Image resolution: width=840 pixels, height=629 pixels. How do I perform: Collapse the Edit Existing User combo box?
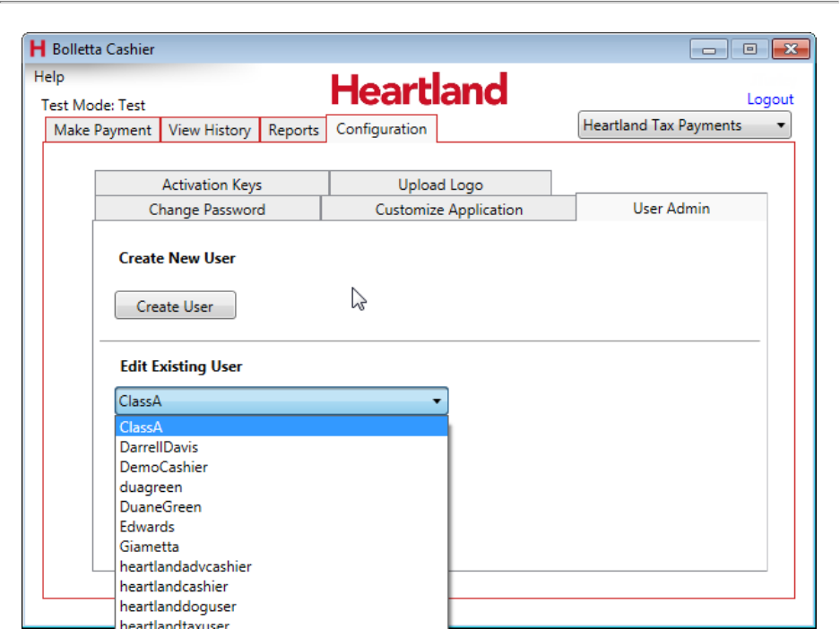(x=281, y=401)
